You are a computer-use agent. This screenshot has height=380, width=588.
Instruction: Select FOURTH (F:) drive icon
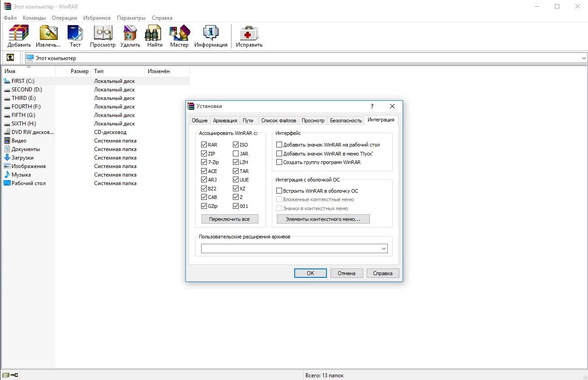(x=7, y=107)
